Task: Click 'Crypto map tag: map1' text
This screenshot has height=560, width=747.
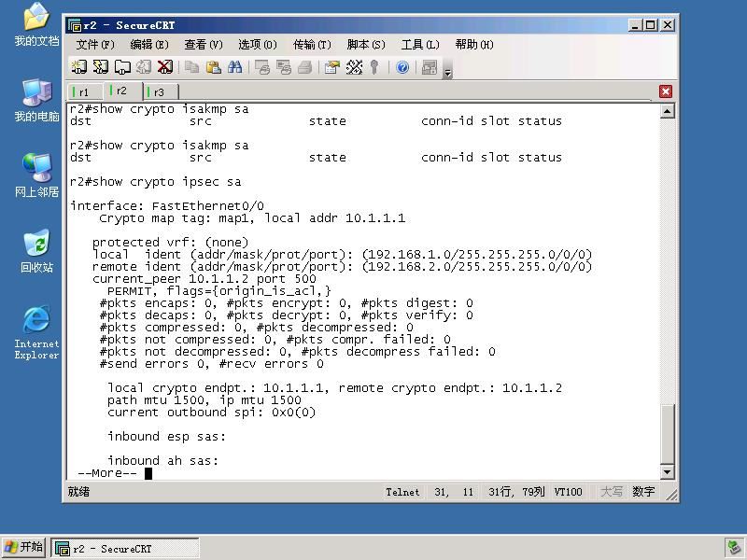Action: pyautogui.click(x=176, y=218)
